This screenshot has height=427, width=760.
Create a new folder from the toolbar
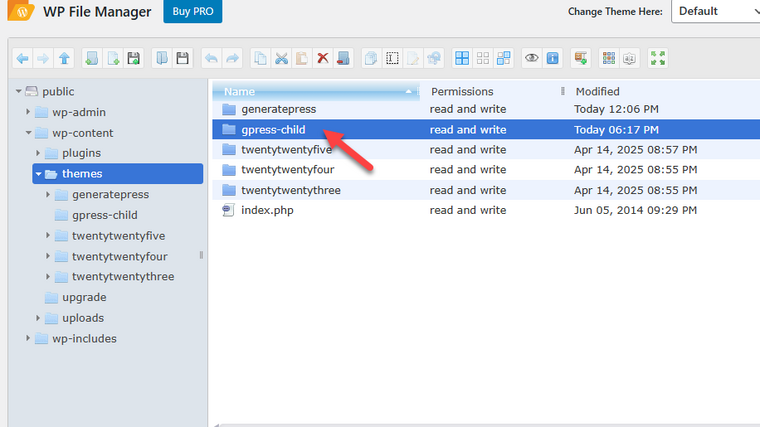pyautogui.click(x=92, y=59)
